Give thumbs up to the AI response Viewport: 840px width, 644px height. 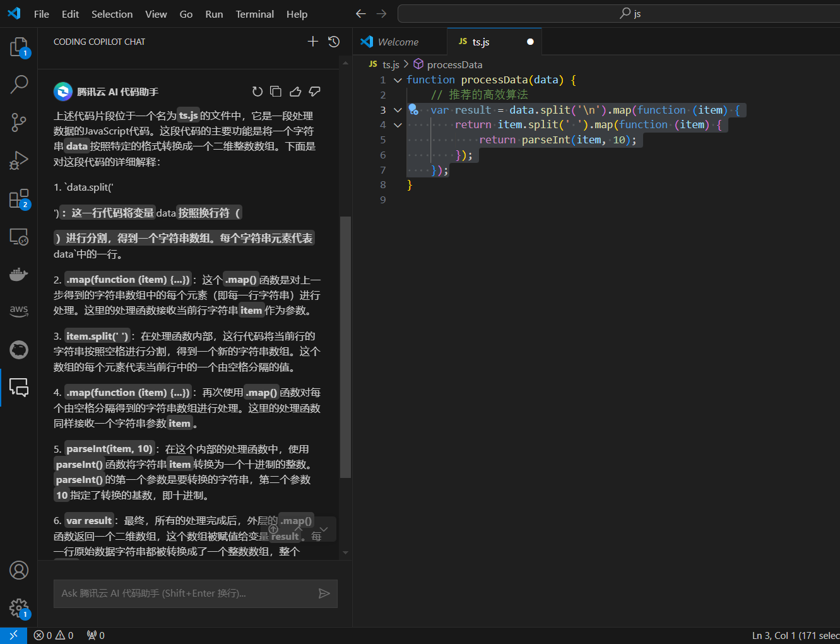click(295, 91)
